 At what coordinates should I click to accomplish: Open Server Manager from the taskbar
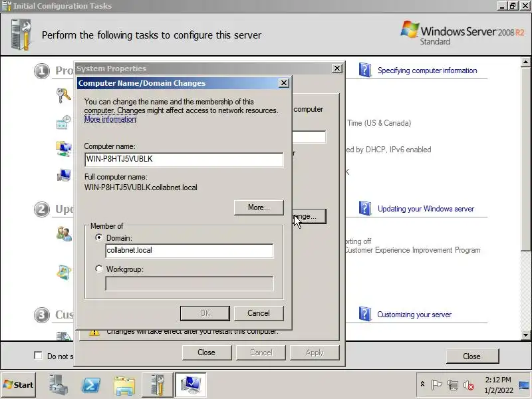coord(59,385)
